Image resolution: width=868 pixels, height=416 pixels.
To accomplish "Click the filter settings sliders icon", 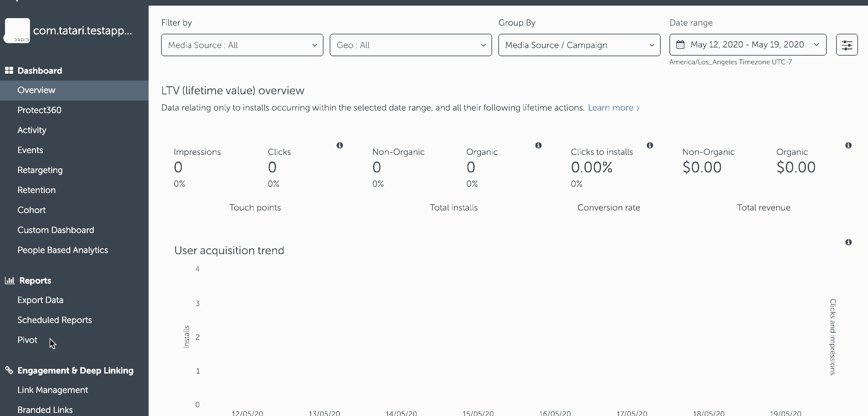I will click(x=847, y=45).
